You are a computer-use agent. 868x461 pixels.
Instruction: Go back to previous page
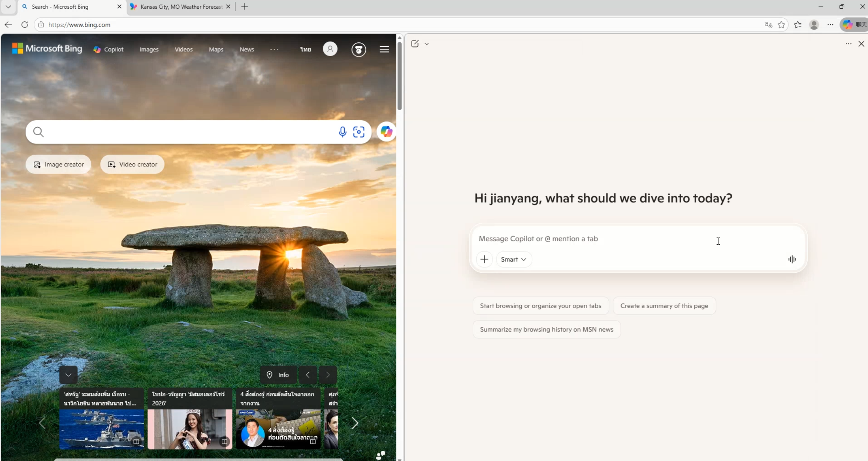click(x=8, y=25)
